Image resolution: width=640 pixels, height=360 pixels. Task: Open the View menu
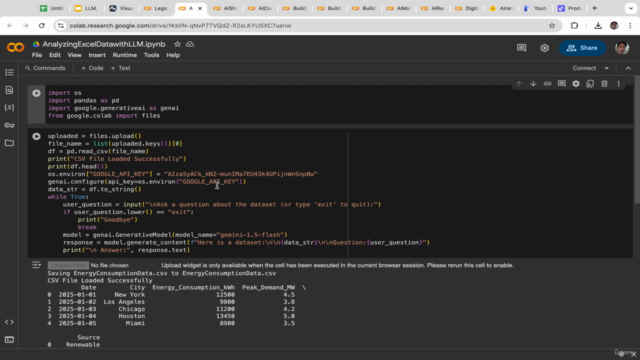(x=74, y=55)
